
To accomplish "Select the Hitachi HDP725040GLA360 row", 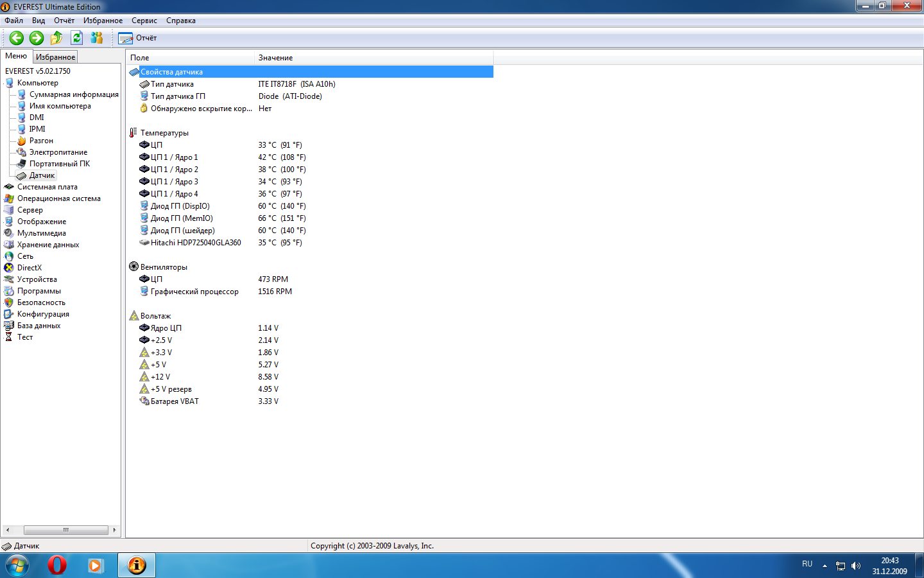I will tap(310, 243).
